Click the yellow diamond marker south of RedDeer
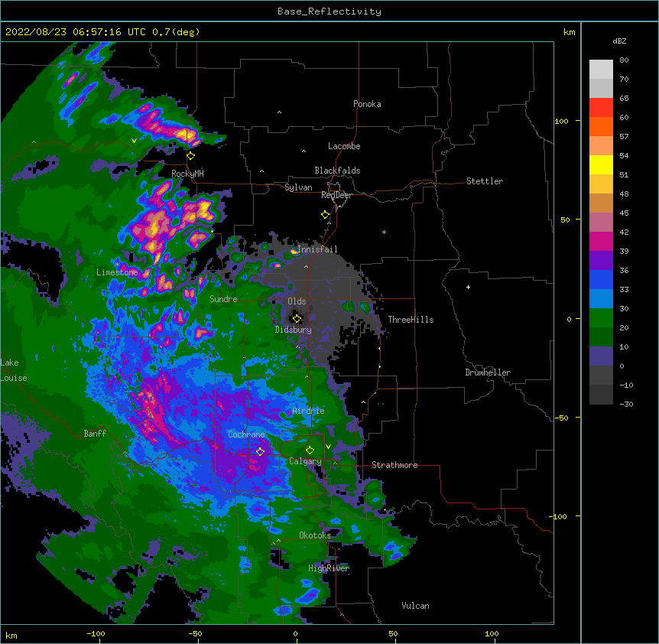The height and width of the screenshot is (644, 659). click(x=326, y=215)
